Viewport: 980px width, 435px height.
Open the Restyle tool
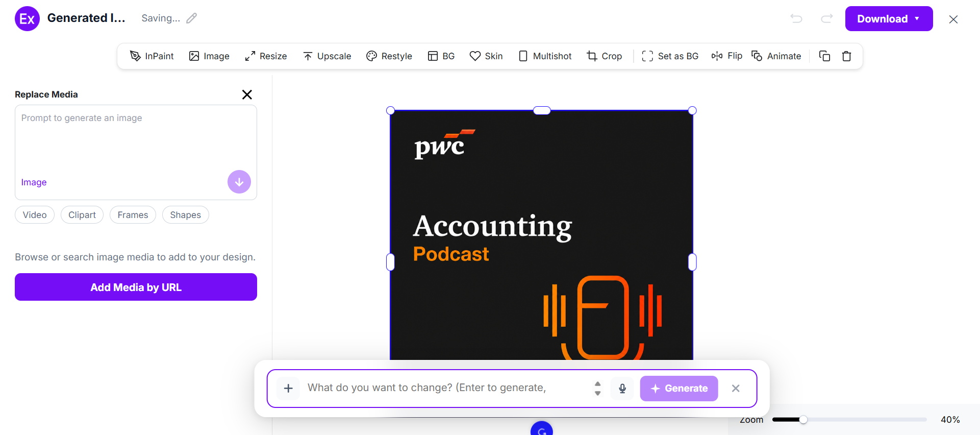(x=389, y=56)
